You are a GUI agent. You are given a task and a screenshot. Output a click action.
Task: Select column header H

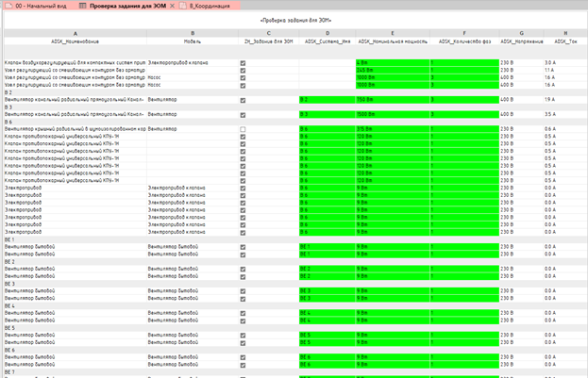click(565, 33)
